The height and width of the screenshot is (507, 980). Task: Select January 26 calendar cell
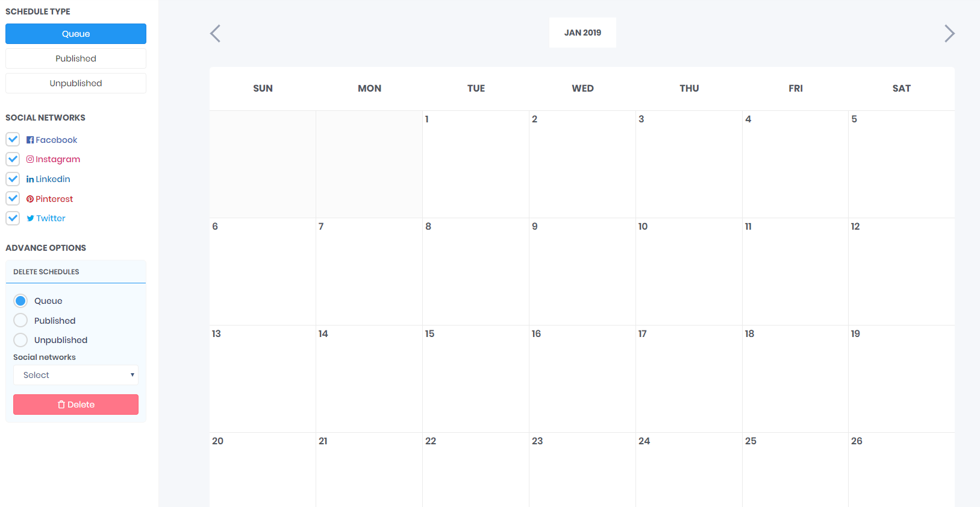click(x=902, y=470)
